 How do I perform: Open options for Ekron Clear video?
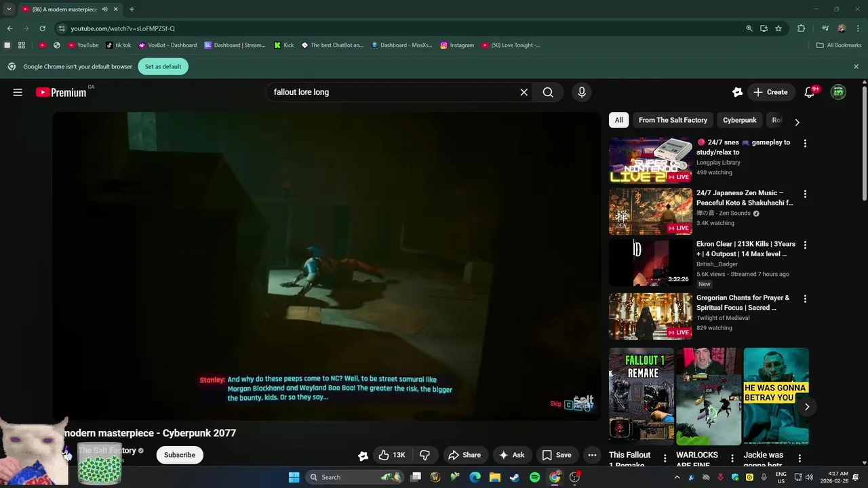(805, 245)
